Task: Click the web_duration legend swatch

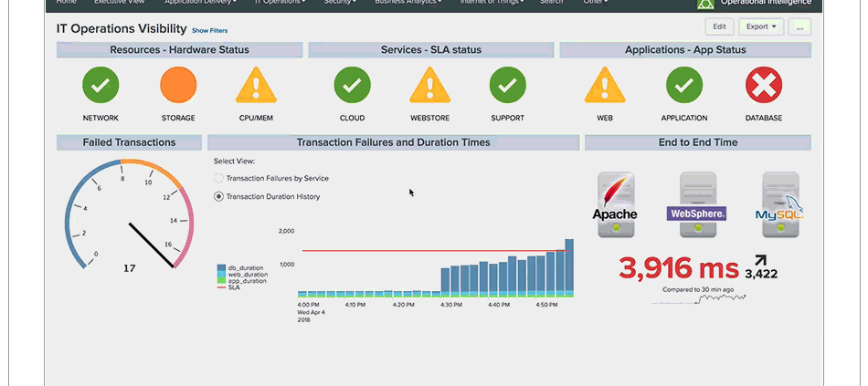Action: coord(221,275)
